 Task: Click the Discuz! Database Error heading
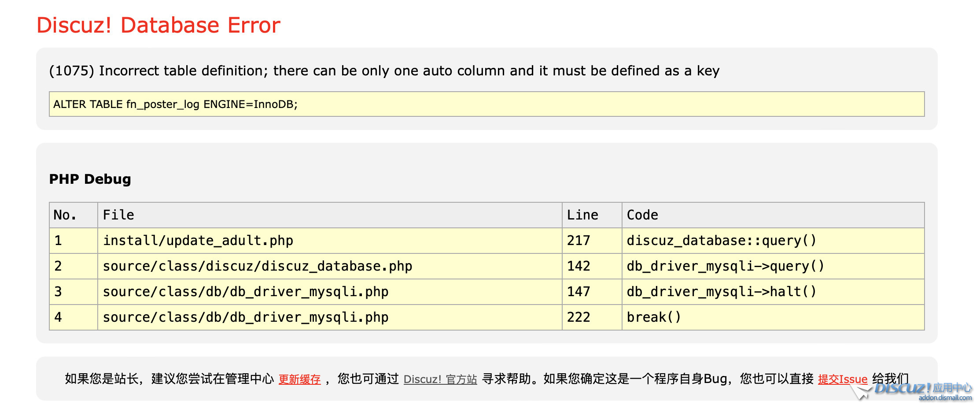(158, 25)
